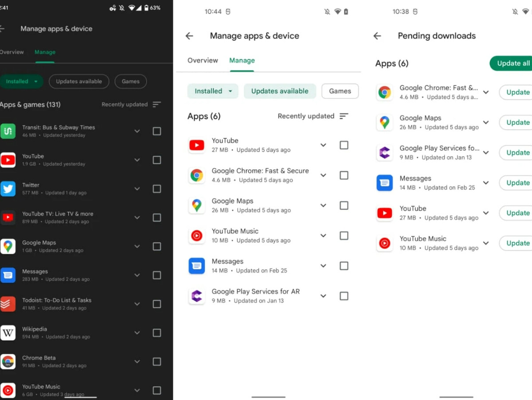This screenshot has width=532, height=400.
Task: Tap the Twitter bird icon
Action: pyautogui.click(x=8, y=188)
